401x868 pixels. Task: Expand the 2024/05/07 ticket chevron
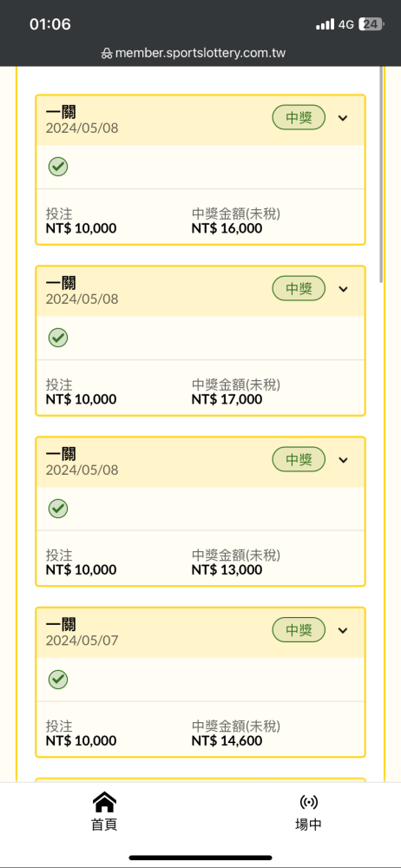tap(344, 630)
